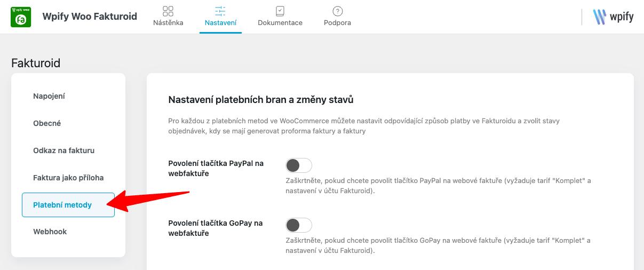Image resolution: width=644 pixels, height=270 pixels.
Task: Click the Nastavení platebních bran heading
Action: pyautogui.click(x=261, y=99)
